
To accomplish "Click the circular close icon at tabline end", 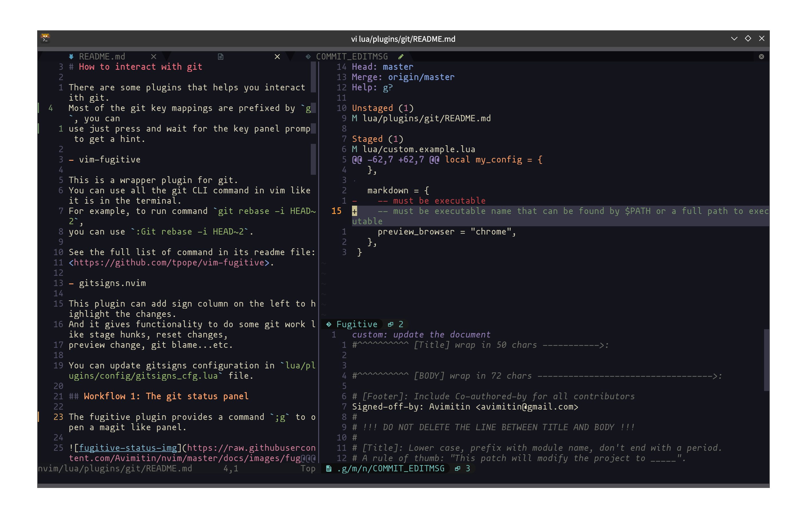I will (761, 57).
